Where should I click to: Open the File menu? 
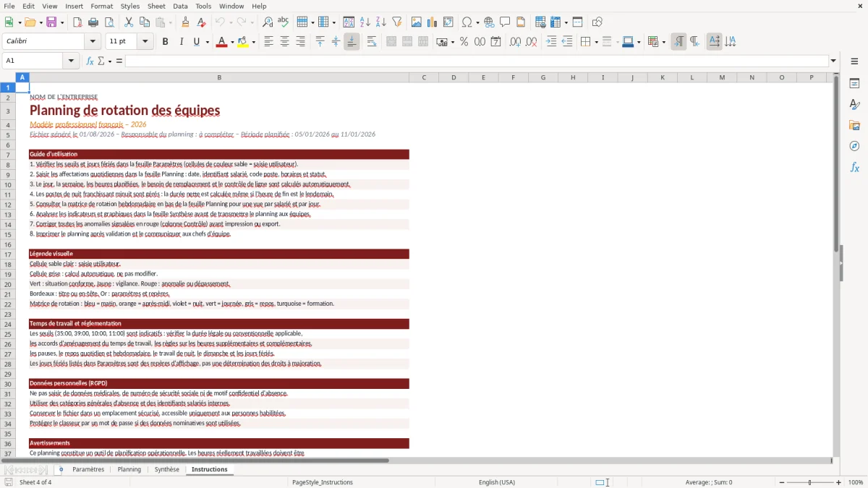coord(9,6)
